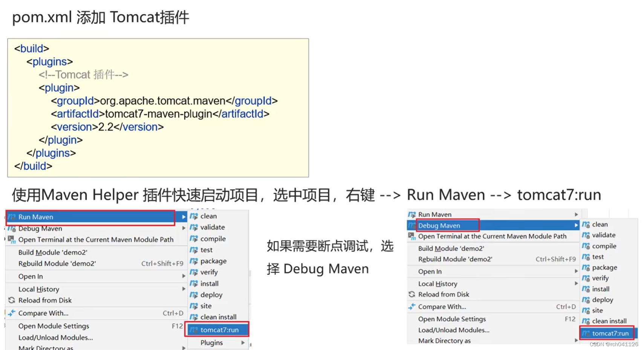This screenshot has width=644, height=350.
Task: Click Maven icon beside deploy in left submenu
Action: [x=194, y=295]
